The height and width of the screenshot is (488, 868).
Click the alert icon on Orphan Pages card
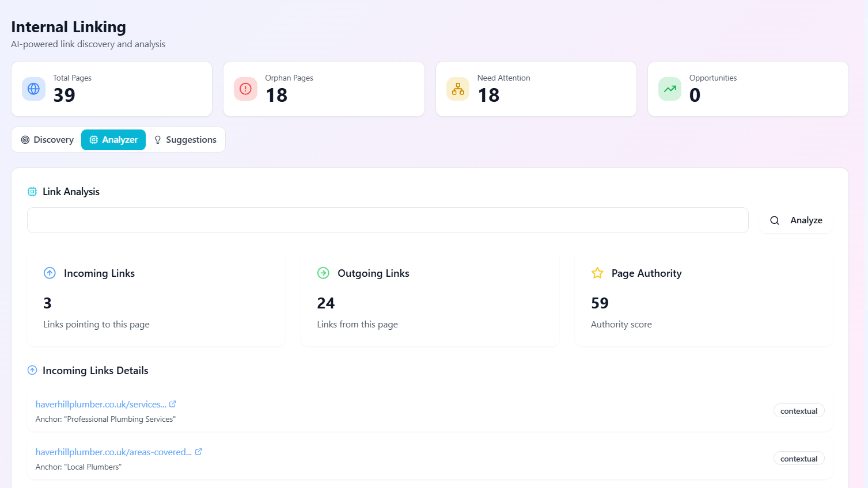245,89
